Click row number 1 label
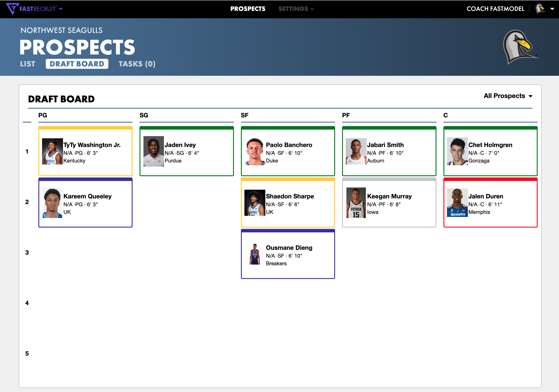Screen dimensions: 559x392 click(27, 151)
